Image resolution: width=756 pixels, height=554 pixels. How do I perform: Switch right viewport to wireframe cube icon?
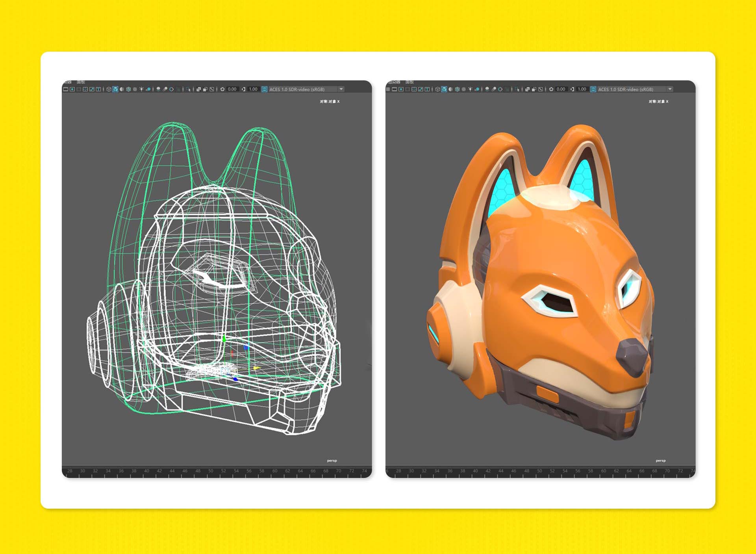click(x=437, y=89)
